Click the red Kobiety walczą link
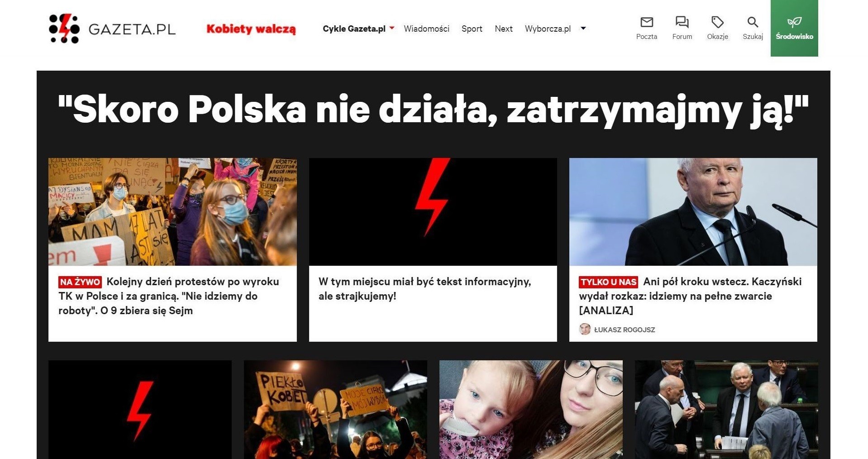Viewport: 868px width, 459px height. (251, 29)
